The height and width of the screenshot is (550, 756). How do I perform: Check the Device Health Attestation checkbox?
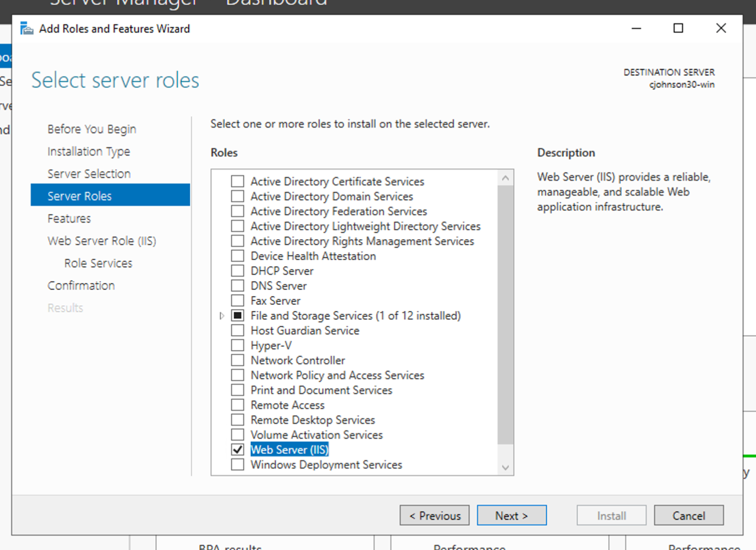point(238,256)
